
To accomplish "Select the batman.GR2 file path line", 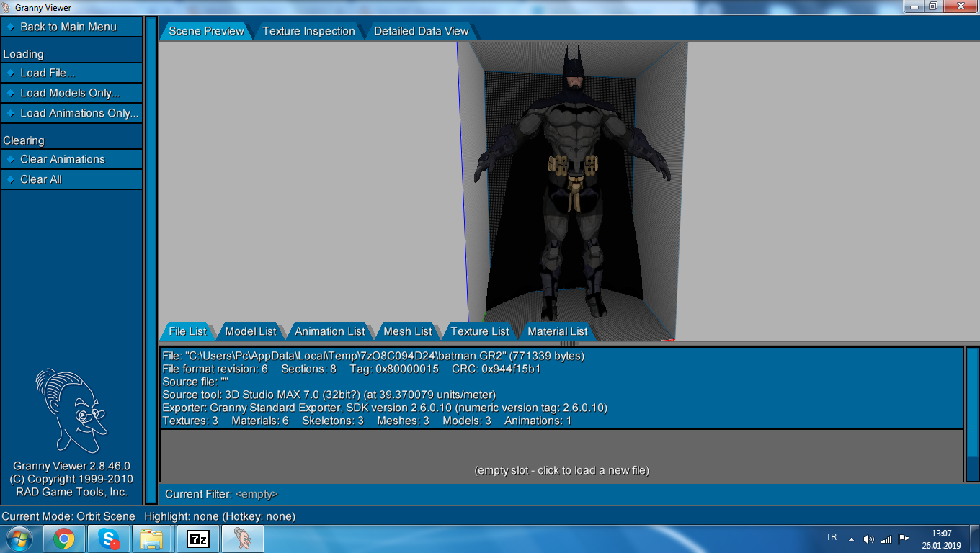I will pos(373,356).
